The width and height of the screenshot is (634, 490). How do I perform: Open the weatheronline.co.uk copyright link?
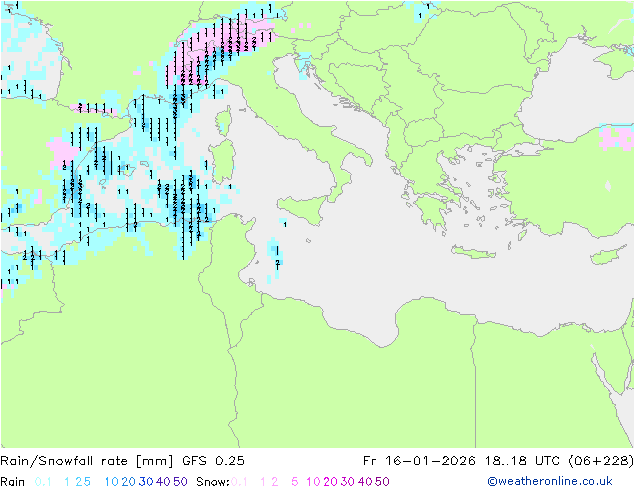(x=550, y=481)
